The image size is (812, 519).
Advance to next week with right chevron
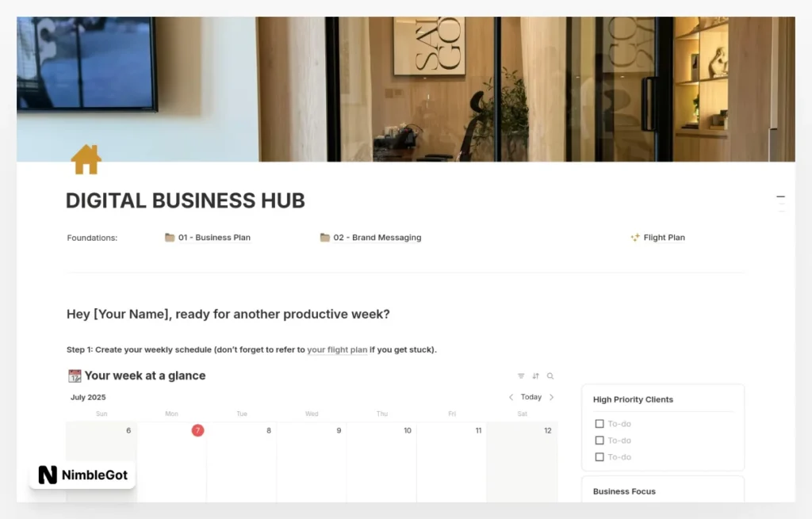550,396
